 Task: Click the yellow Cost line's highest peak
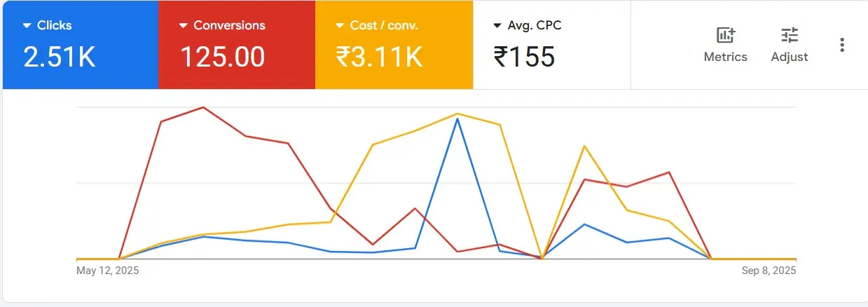pos(457,114)
